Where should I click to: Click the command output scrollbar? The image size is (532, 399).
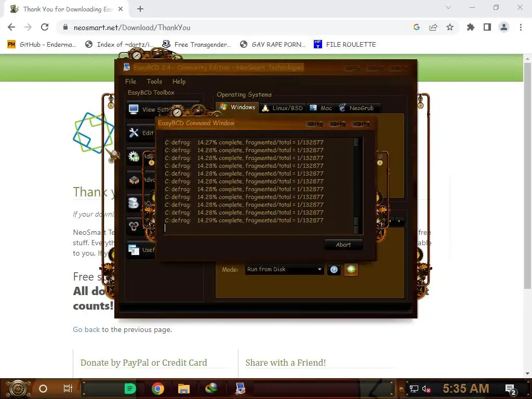pos(356,186)
